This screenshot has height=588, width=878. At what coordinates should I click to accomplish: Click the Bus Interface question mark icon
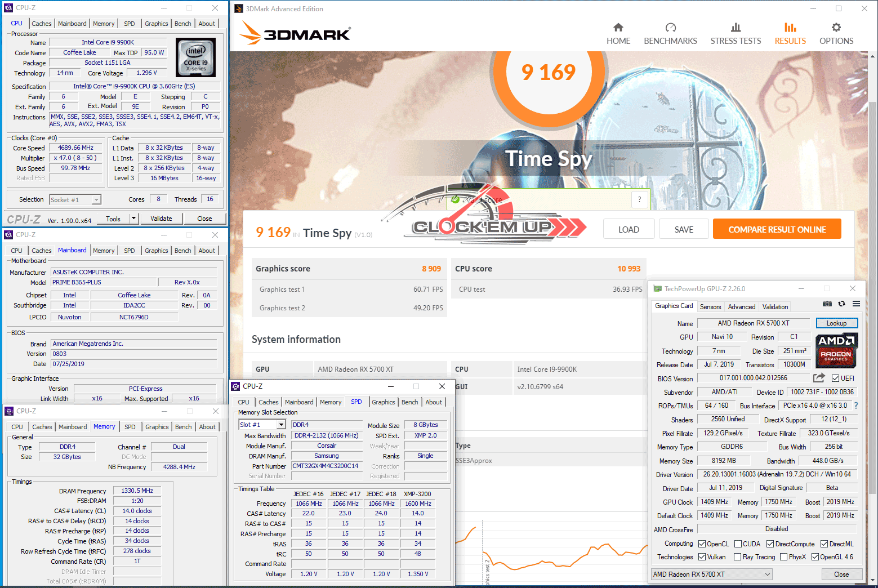click(856, 406)
